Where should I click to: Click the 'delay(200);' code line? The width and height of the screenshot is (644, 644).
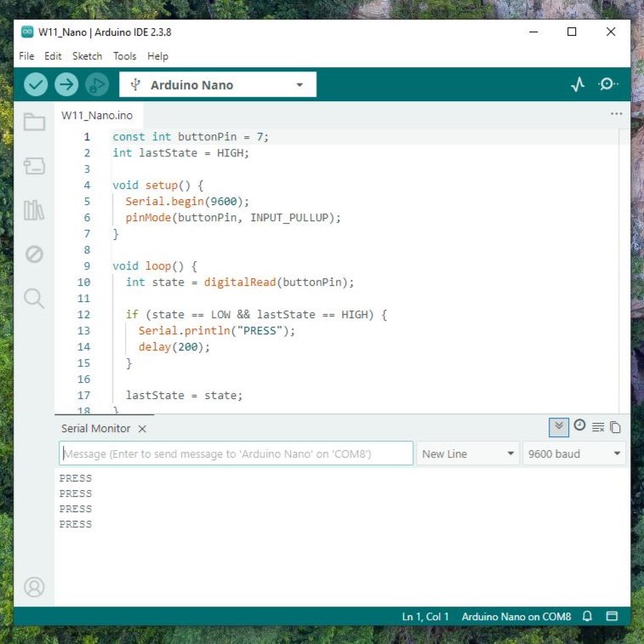[174, 347]
